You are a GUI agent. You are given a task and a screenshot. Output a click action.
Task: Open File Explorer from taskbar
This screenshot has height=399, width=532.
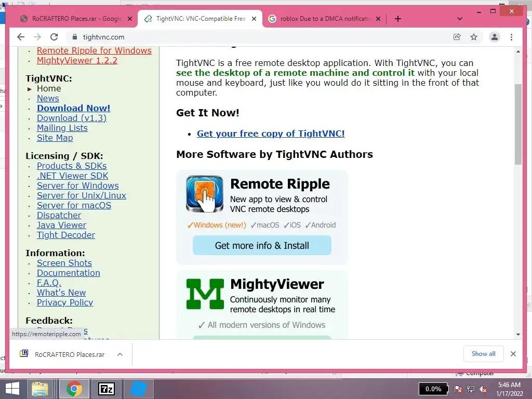[40, 389]
